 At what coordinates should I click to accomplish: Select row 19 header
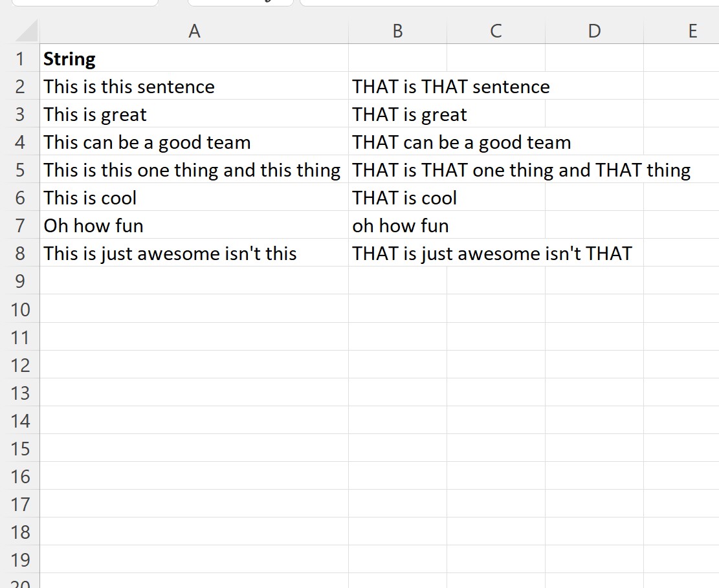[x=20, y=559]
